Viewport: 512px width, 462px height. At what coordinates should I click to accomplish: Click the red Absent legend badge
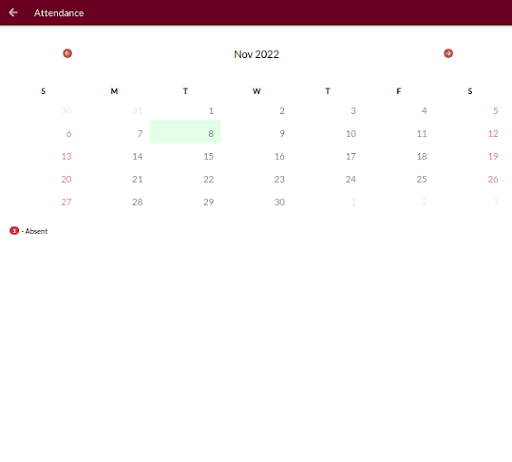pos(14,231)
